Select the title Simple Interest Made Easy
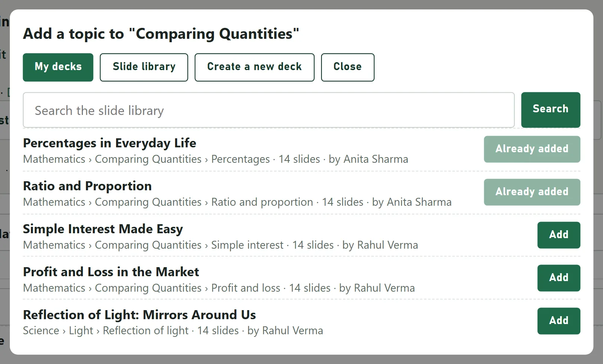603x364 pixels. (x=103, y=229)
